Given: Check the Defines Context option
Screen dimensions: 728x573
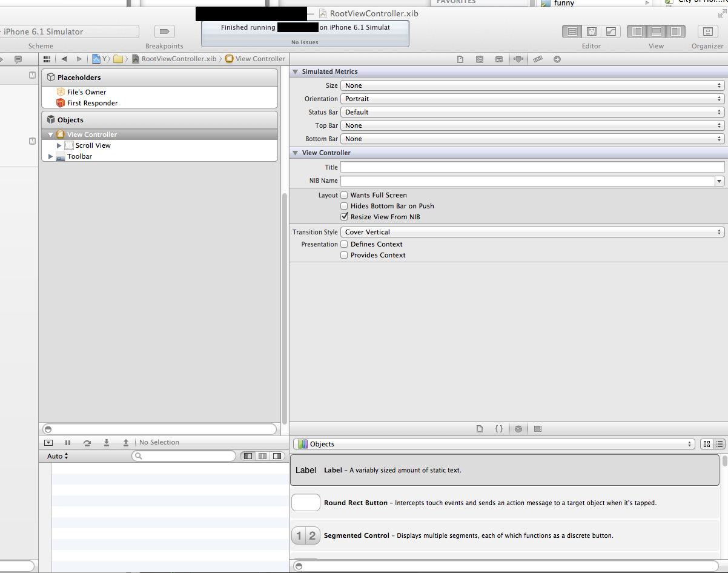Looking at the screenshot, I should click(344, 244).
